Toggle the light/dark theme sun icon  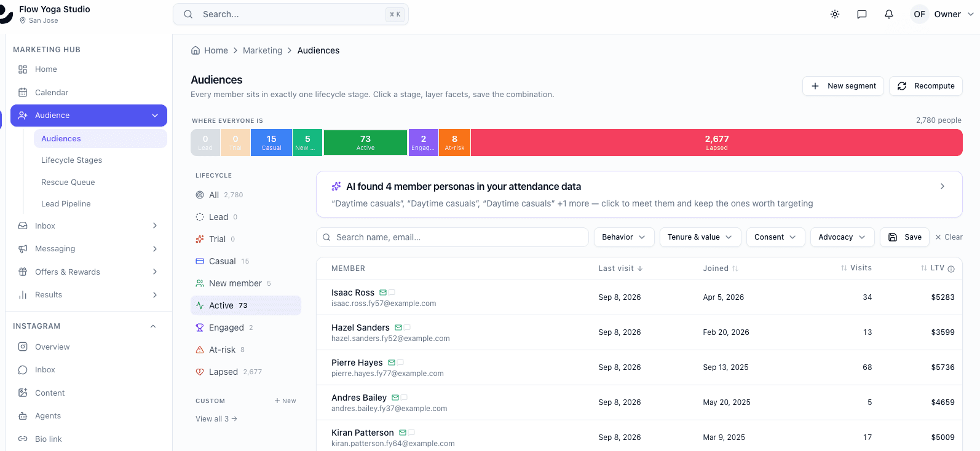coord(835,14)
